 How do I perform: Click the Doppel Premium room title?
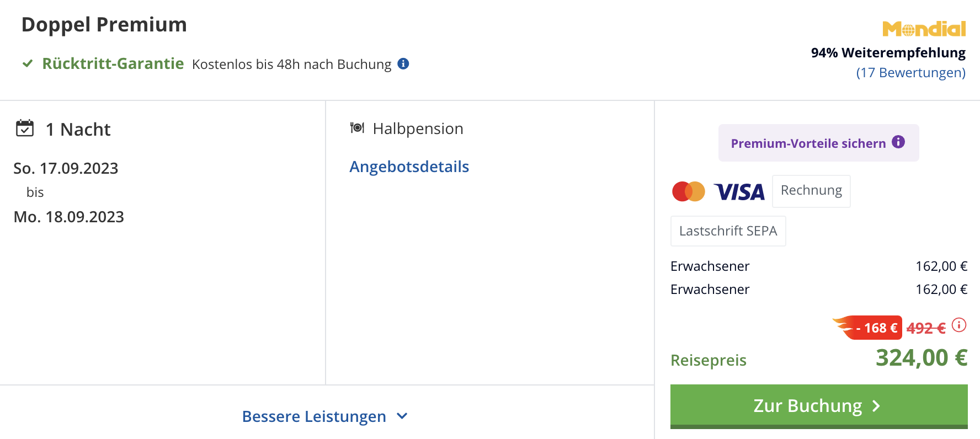(104, 25)
